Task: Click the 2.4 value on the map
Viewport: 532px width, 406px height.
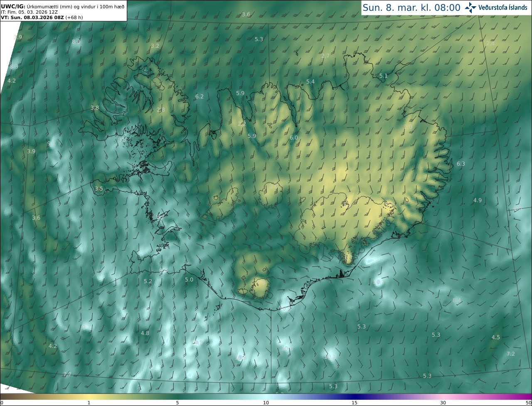Action: point(490,44)
